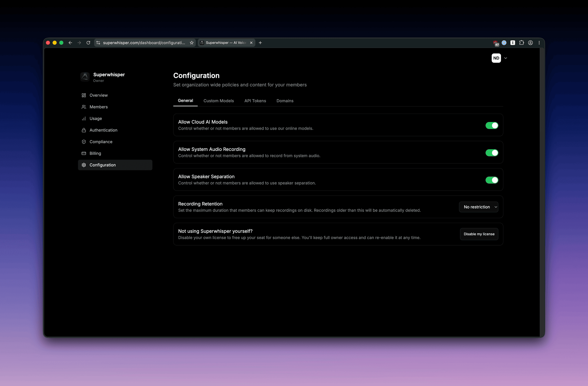Click the page vertical scrollbar

coord(542,192)
